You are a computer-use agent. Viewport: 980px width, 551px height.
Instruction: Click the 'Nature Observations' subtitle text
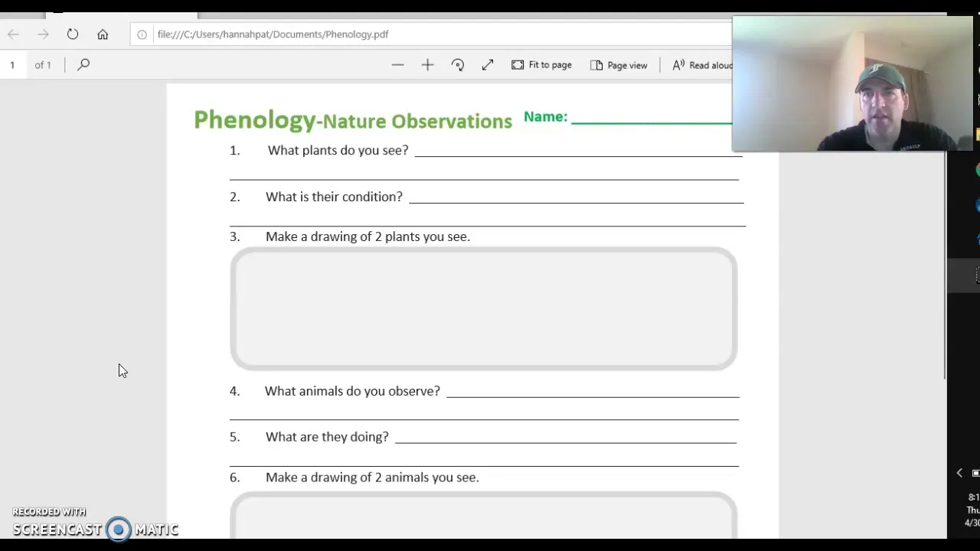coord(417,122)
